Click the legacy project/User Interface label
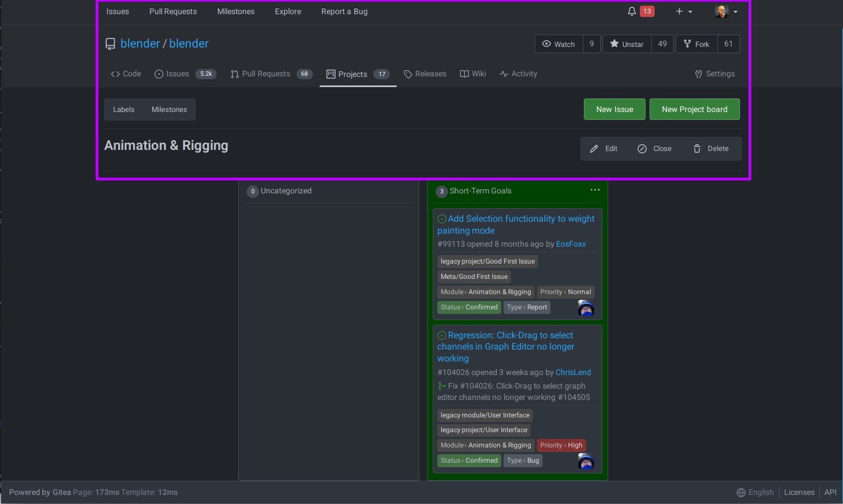 click(x=484, y=430)
